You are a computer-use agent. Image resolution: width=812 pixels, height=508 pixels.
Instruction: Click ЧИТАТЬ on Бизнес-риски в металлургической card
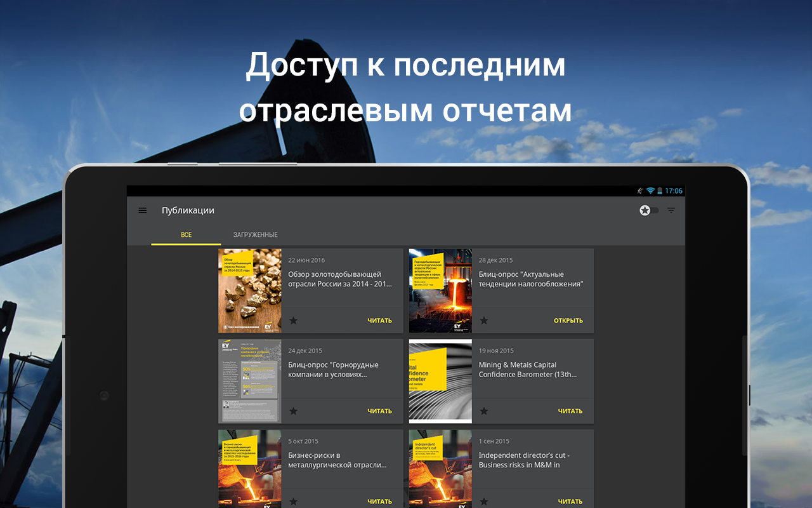point(379,502)
